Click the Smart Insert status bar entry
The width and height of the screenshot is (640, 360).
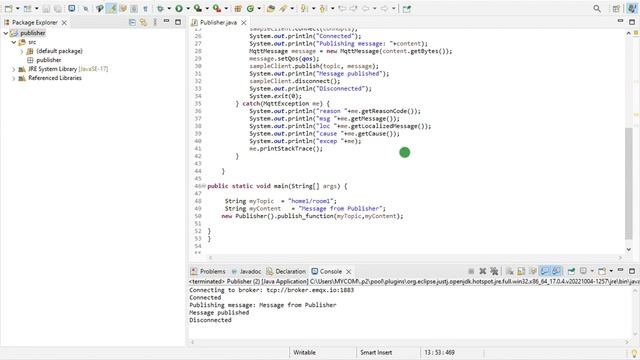point(376,352)
